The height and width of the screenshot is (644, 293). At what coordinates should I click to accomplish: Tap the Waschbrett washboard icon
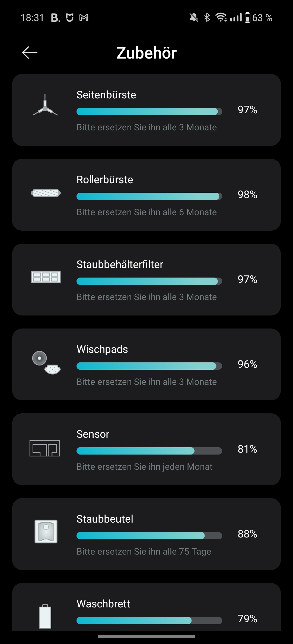tap(45, 616)
